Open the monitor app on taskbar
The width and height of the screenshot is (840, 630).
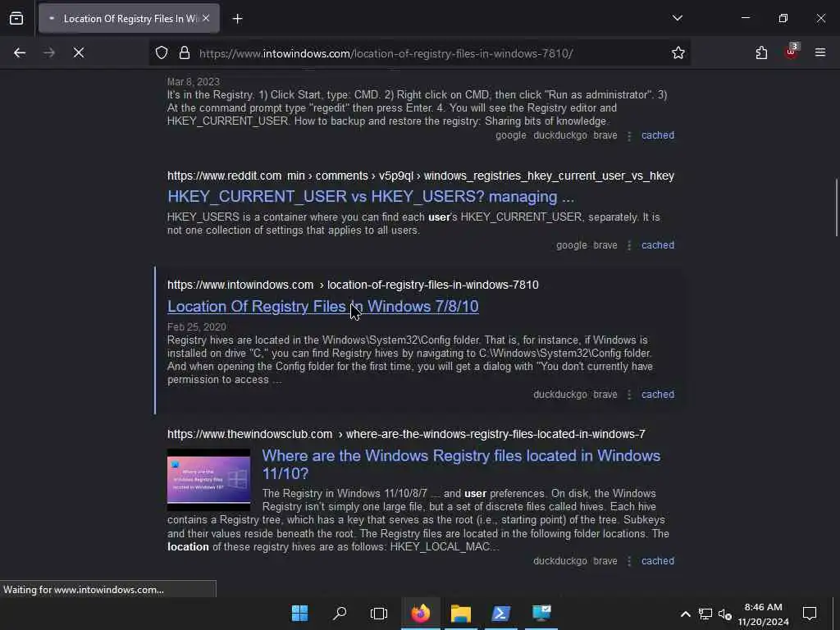541,613
